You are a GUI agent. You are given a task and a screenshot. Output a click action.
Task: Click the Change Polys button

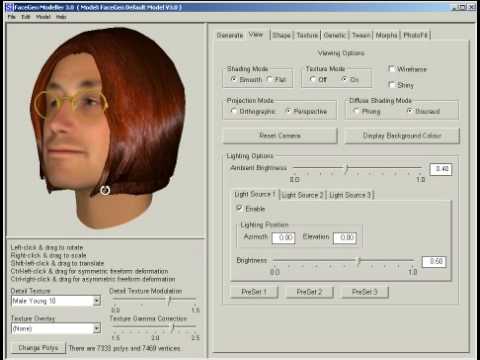[x=38, y=348]
